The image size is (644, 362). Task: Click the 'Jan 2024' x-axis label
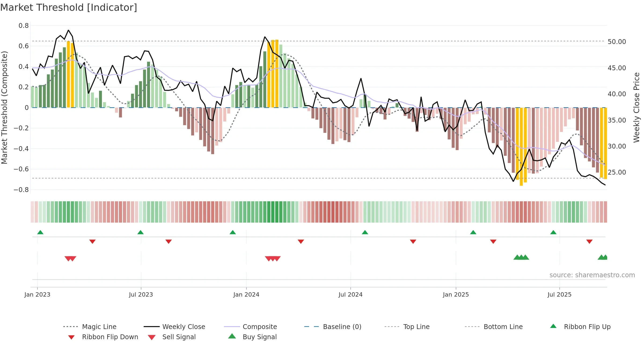coord(246,294)
